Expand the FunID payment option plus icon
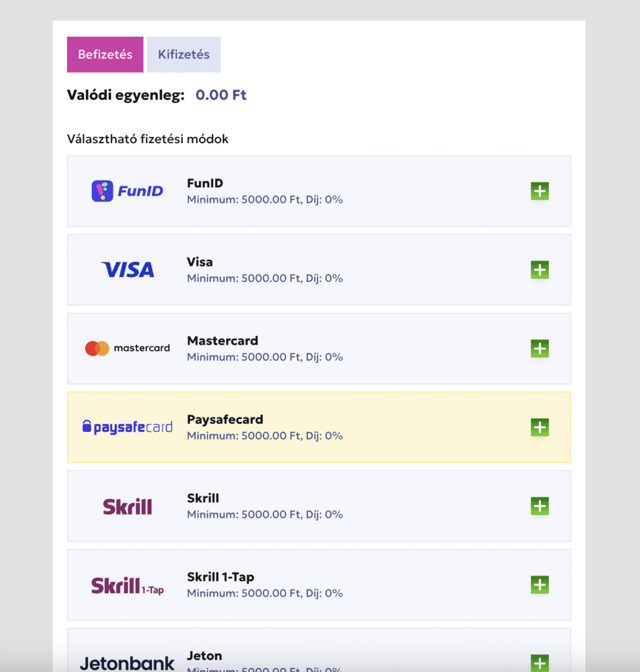This screenshot has height=672, width=640. click(x=540, y=191)
